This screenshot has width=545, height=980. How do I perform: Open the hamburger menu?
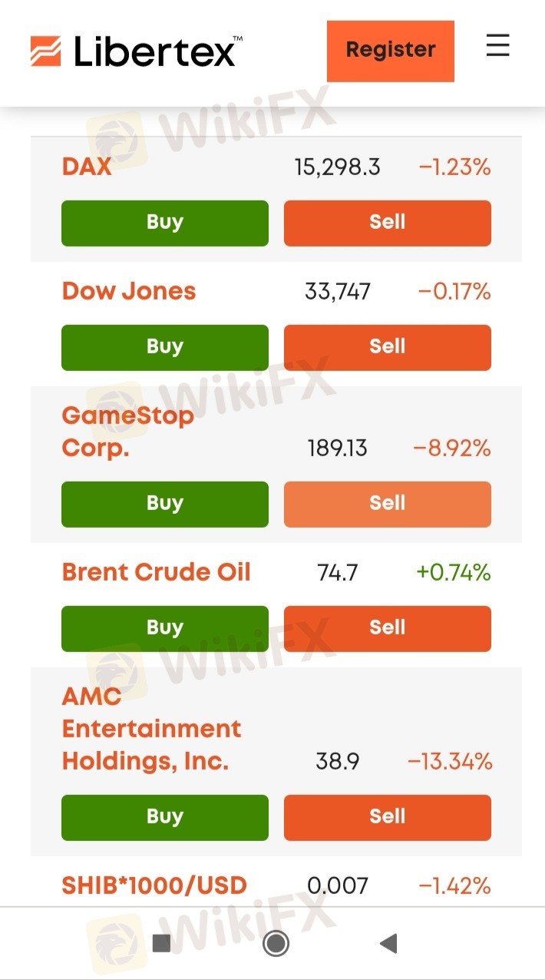click(x=497, y=45)
